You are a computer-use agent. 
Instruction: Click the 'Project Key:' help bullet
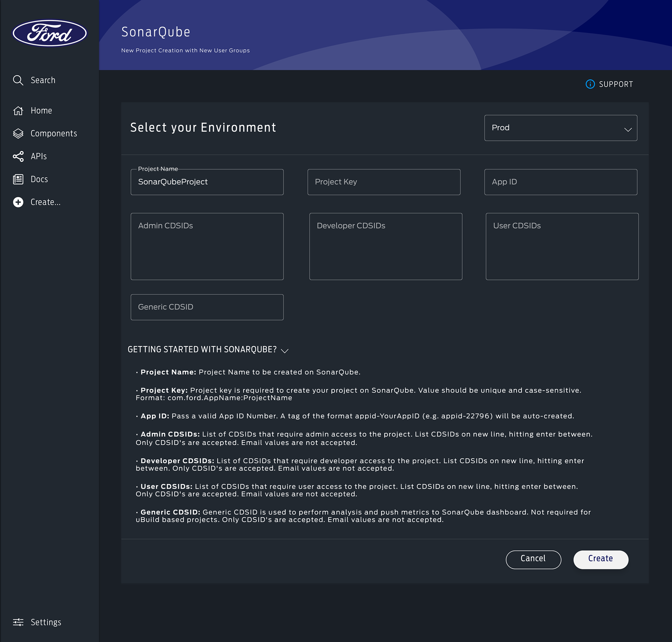pyautogui.click(x=358, y=394)
